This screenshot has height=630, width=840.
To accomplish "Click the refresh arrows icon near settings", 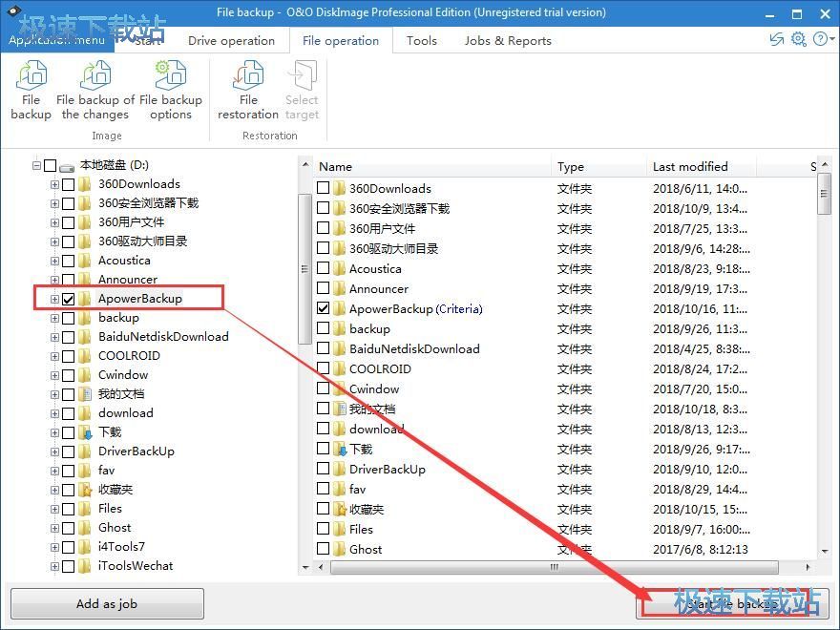I will (776, 39).
